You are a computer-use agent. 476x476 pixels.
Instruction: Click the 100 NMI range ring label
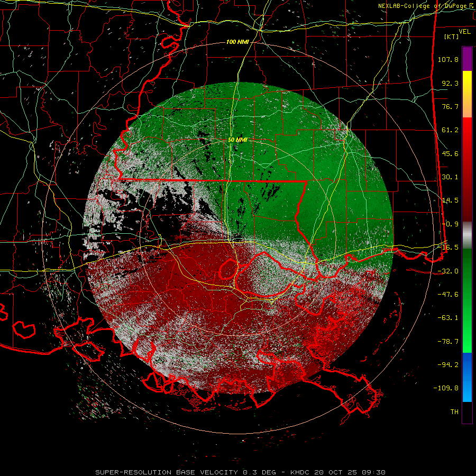click(x=237, y=42)
